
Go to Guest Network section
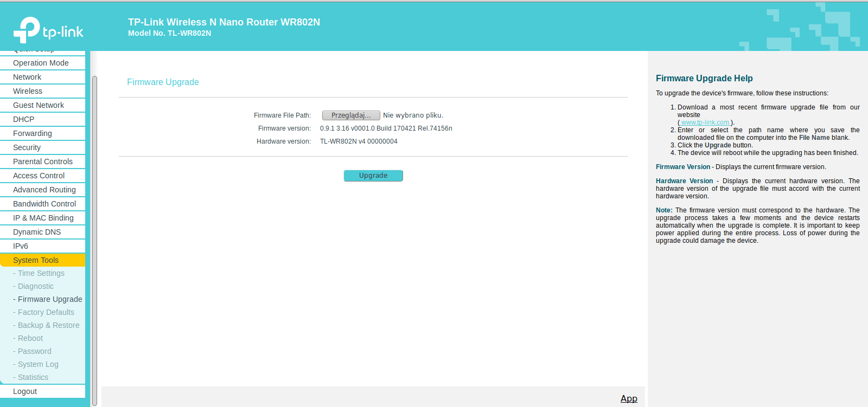[42, 105]
